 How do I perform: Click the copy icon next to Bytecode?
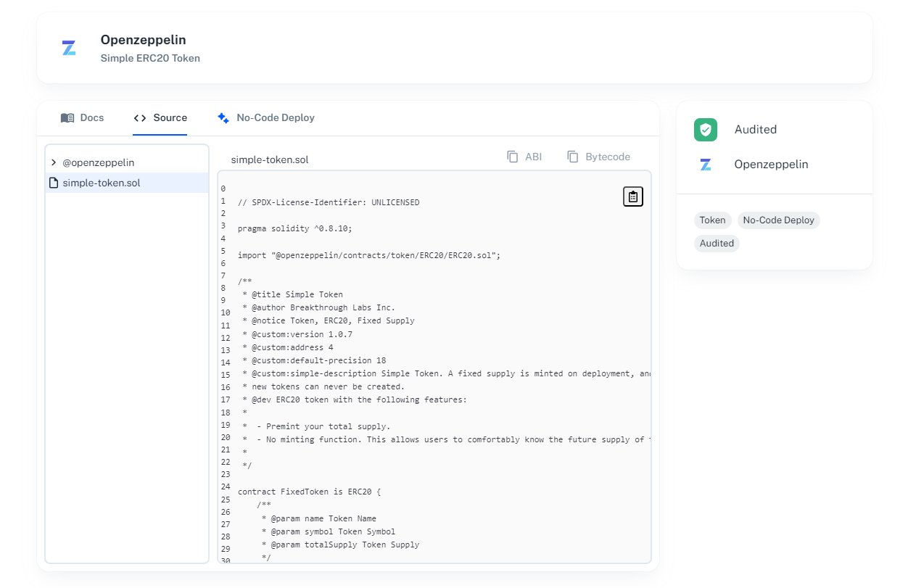point(573,157)
